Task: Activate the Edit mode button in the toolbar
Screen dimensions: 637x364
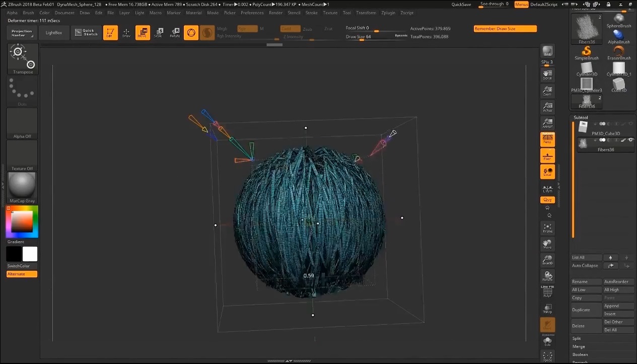Action: coord(110,33)
